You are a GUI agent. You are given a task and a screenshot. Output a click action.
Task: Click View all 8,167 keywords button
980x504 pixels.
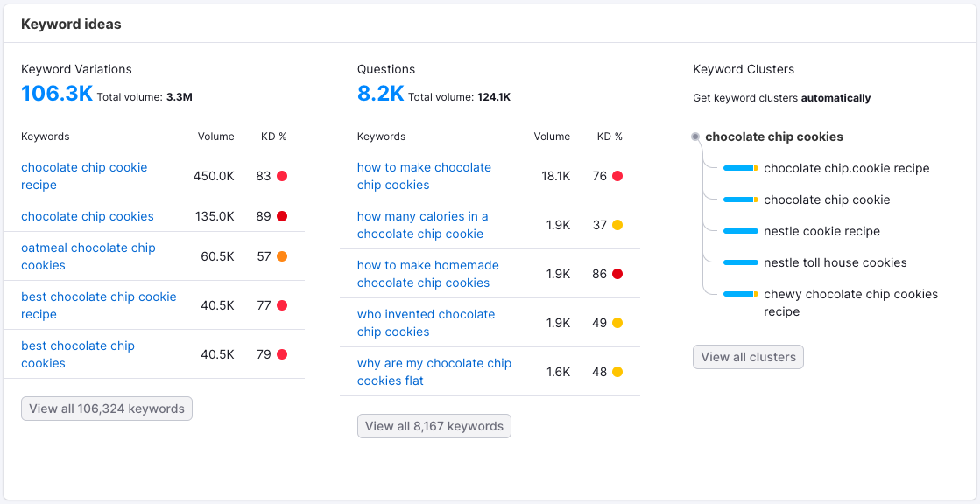[x=434, y=426]
